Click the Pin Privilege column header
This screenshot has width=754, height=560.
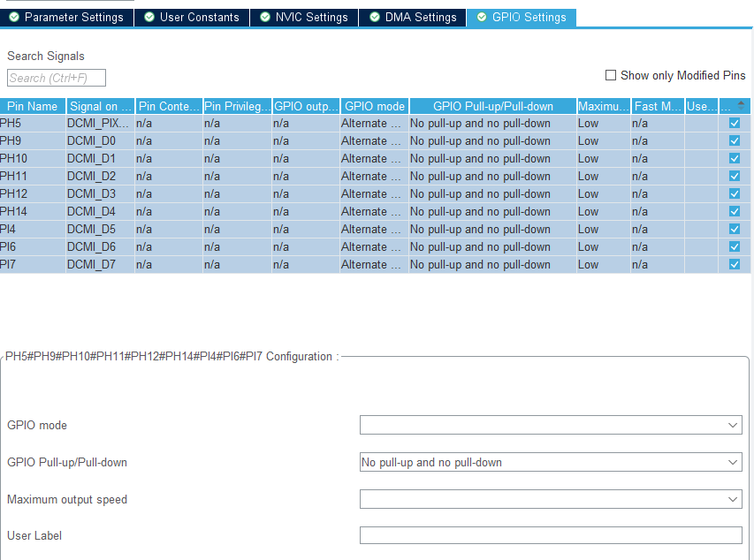[237, 106]
